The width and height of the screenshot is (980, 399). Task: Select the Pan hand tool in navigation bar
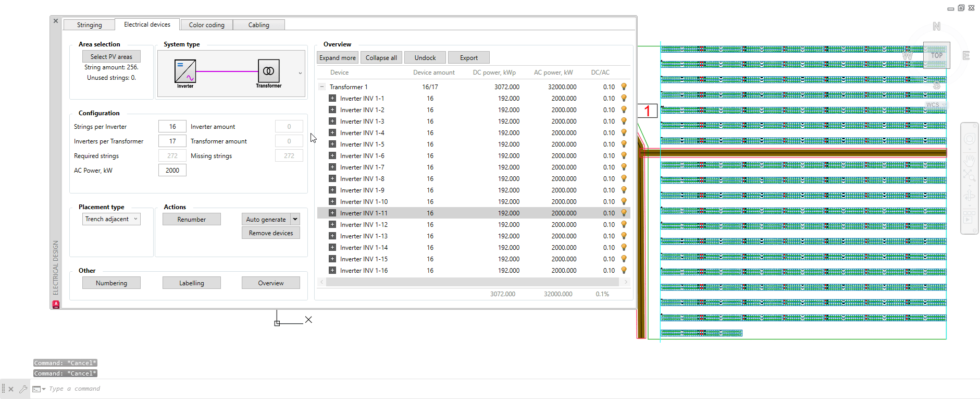pos(970,160)
